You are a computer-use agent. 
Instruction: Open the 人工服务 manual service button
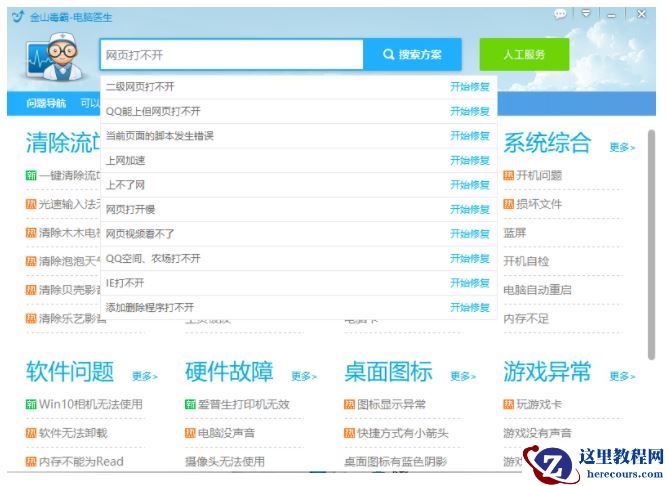524,54
